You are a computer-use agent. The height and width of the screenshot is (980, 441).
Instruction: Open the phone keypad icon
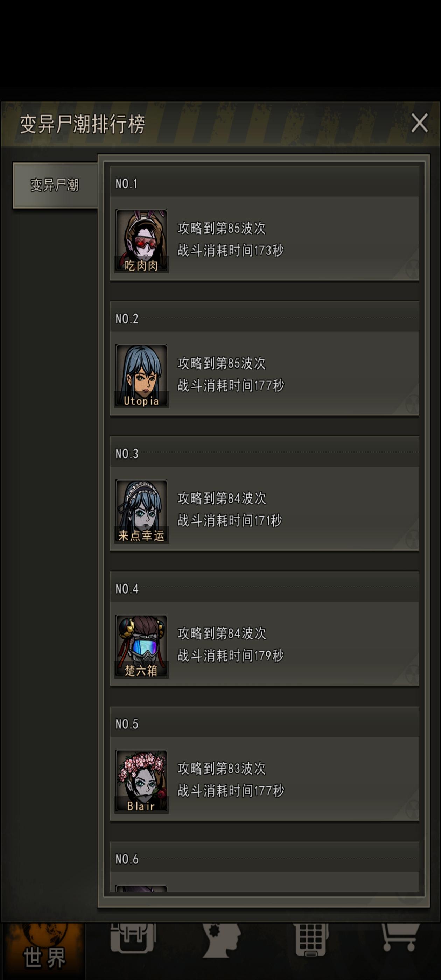point(310,940)
